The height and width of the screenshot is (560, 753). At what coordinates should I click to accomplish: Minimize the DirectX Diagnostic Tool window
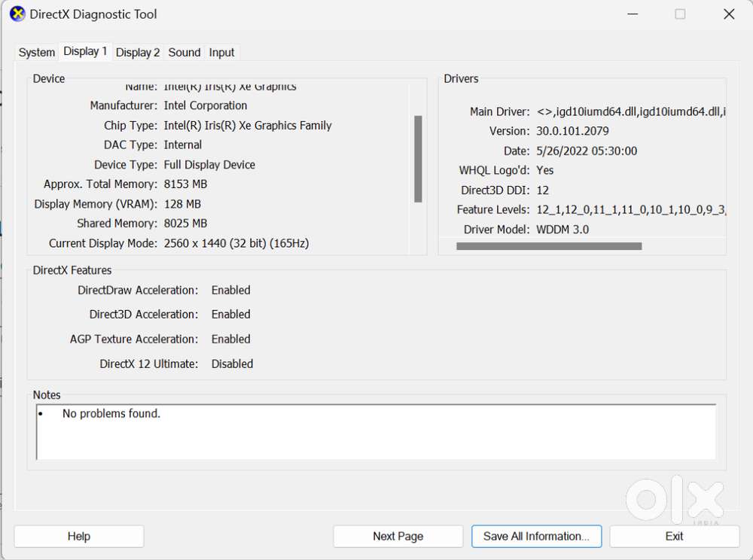coord(631,14)
